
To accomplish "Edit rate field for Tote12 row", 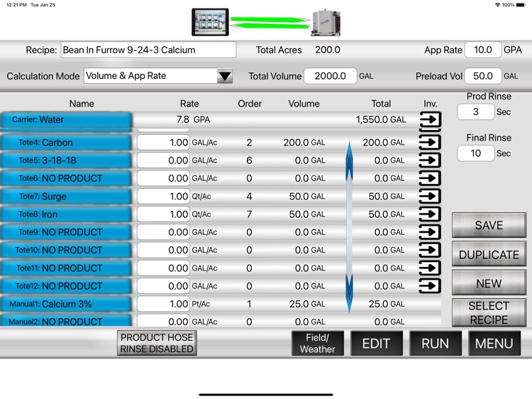I will tap(163, 286).
